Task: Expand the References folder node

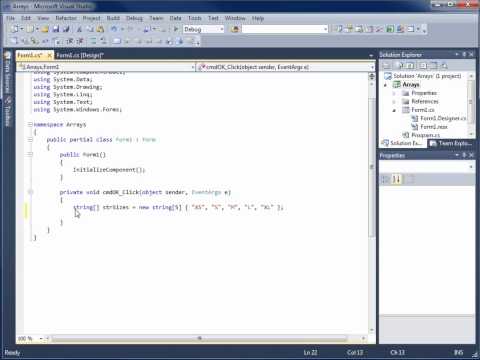Action: 394,102
